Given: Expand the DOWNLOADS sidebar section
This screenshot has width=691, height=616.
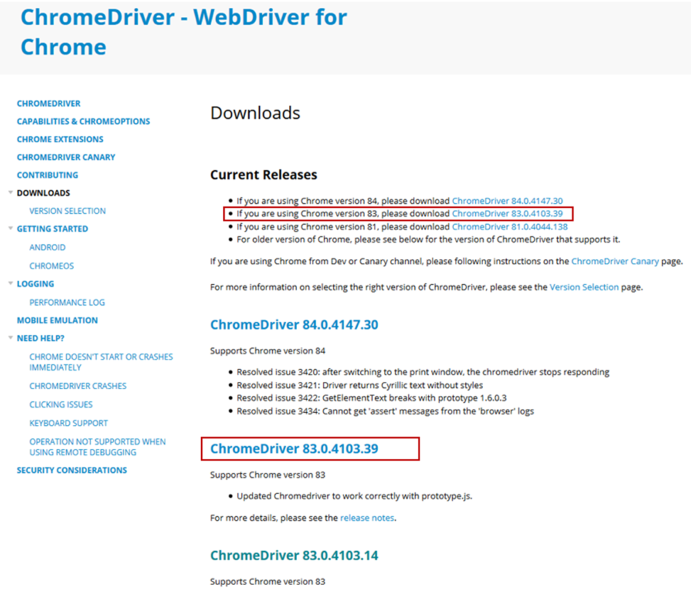Looking at the screenshot, I should [10, 192].
